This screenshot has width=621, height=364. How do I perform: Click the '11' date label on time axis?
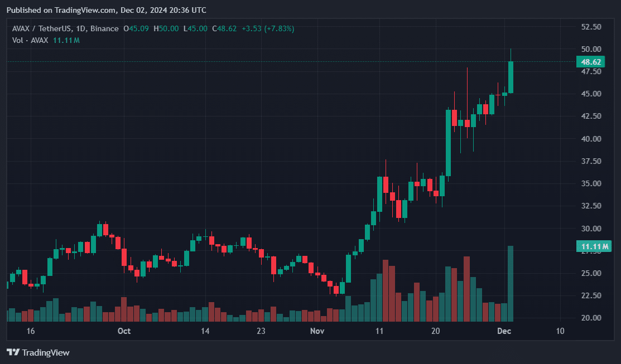[379, 331]
